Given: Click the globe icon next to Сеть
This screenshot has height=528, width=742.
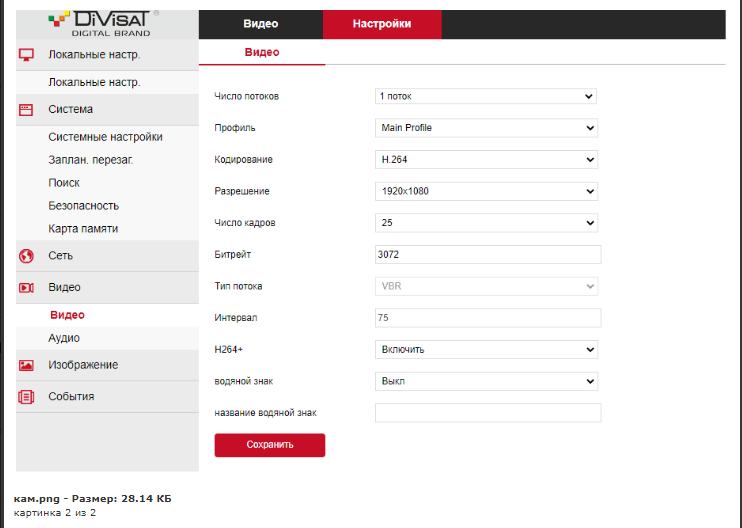Looking at the screenshot, I should 27,256.
